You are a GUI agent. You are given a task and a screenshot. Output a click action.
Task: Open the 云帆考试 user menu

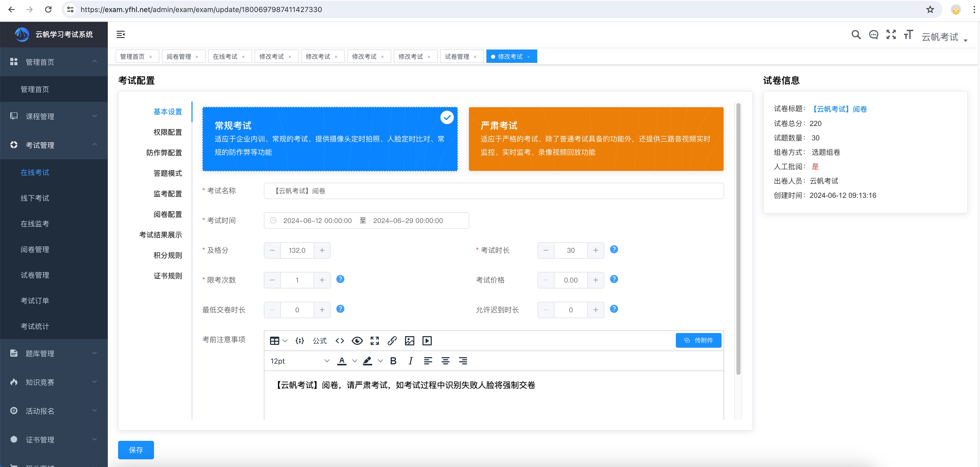click(944, 37)
